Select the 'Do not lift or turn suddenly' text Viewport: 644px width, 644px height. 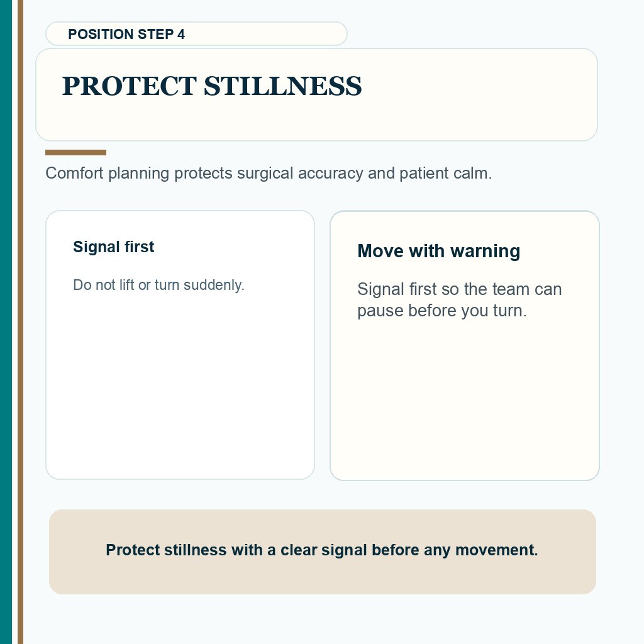[158, 285]
